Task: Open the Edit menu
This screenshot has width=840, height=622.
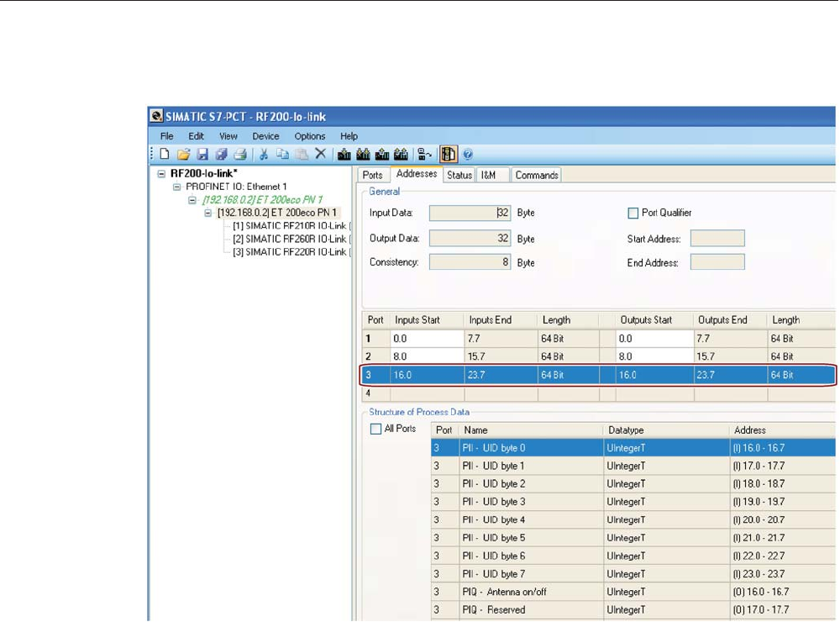Action: click(196, 136)
